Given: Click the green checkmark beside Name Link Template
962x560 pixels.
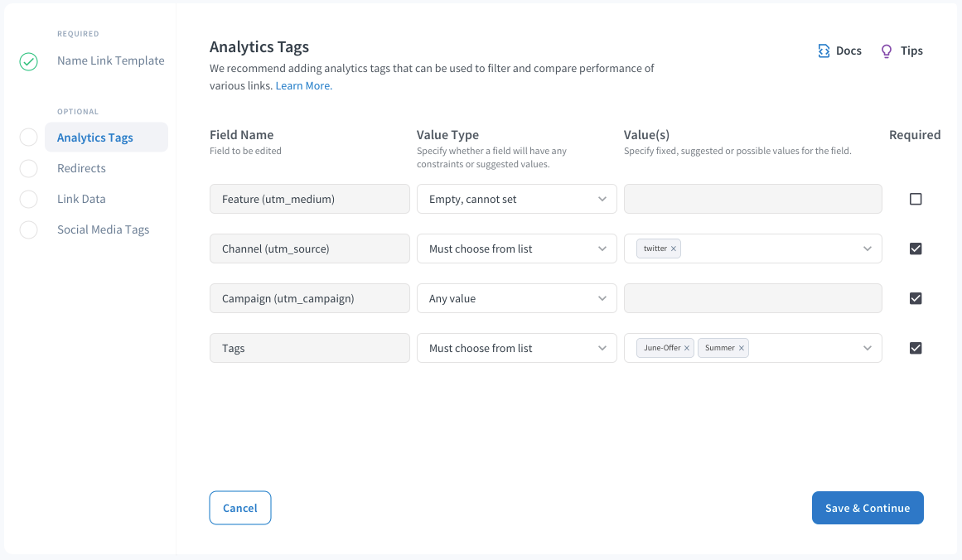Looking at the screenshot, I should click(x=28, y=61).
